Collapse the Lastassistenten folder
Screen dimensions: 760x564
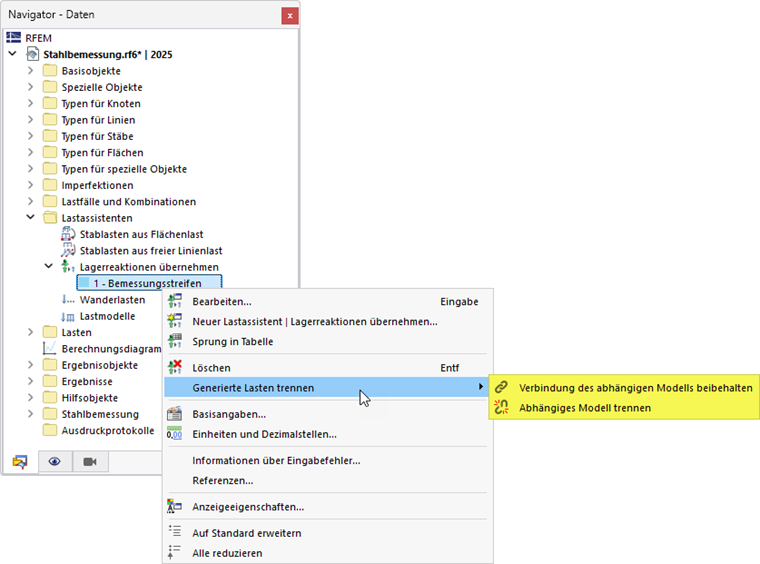(31, 218)
